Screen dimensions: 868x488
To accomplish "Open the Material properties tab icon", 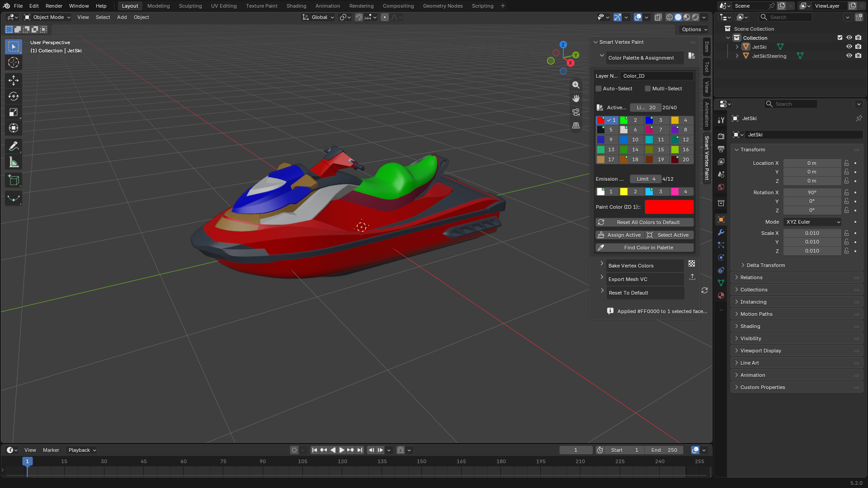I will (721, 296).
